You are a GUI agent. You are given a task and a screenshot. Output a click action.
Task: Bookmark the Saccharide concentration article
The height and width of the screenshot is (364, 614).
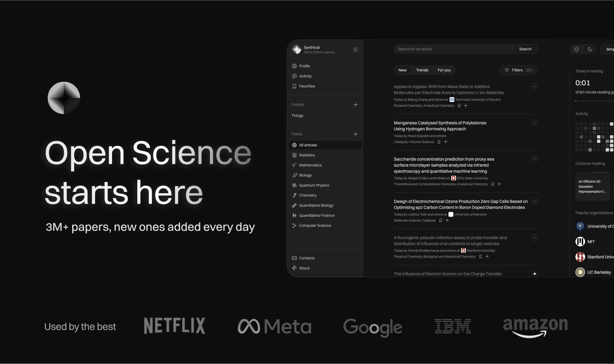click(492, 184)
